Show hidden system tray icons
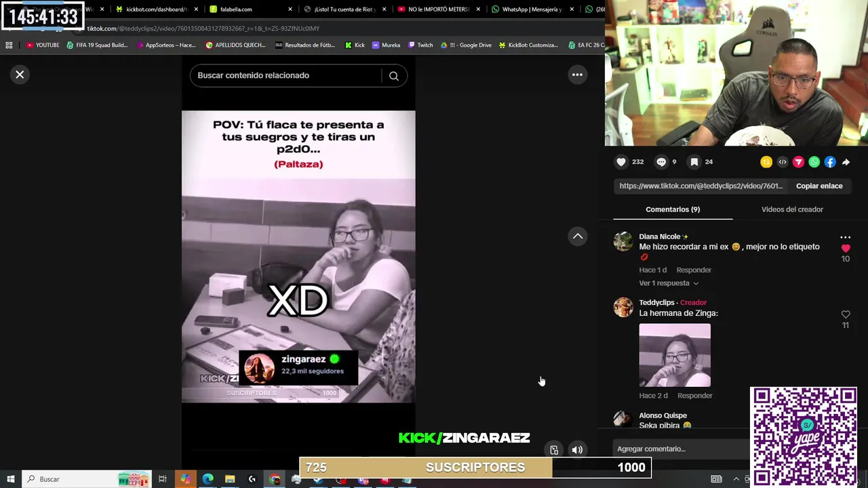This screenshot has height=488, width=868. [x=736, y=479]
